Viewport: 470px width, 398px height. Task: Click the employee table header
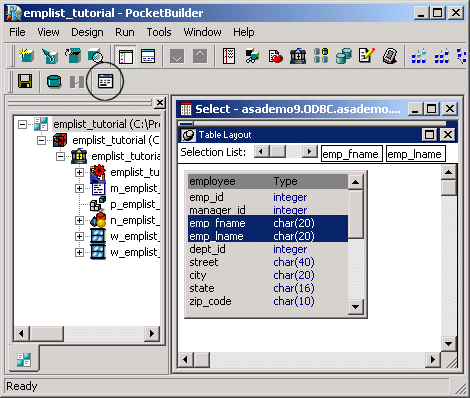coord(268,181)
